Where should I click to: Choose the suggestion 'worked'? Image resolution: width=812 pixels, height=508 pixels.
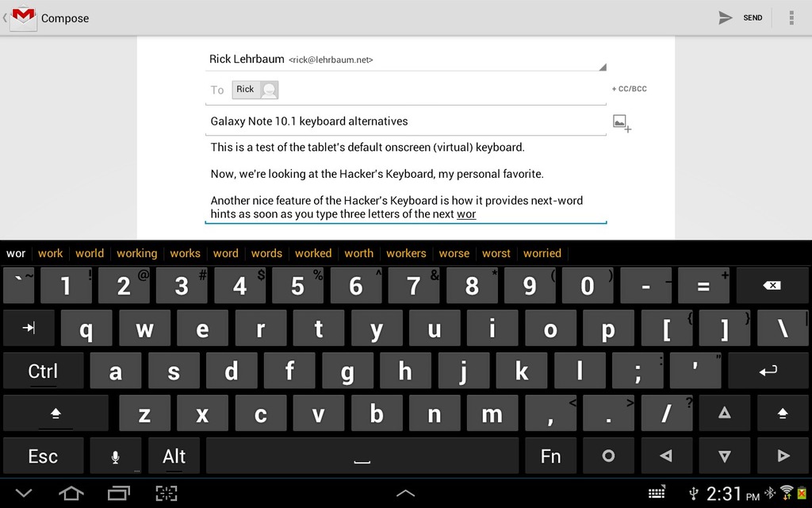click(313, 253)
